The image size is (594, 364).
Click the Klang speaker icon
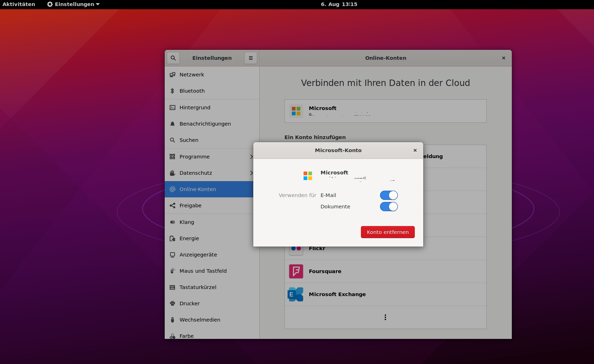(172, 222)
